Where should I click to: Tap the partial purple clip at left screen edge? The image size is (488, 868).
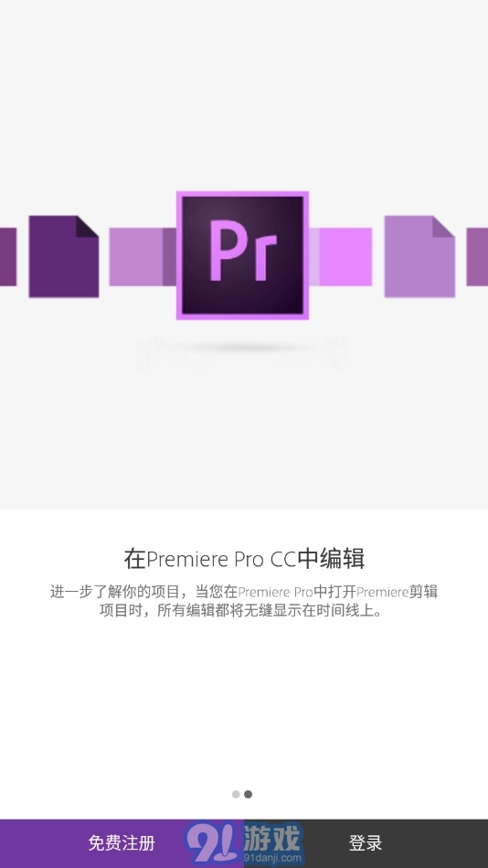pyautogui.click(x=7, y=257)
